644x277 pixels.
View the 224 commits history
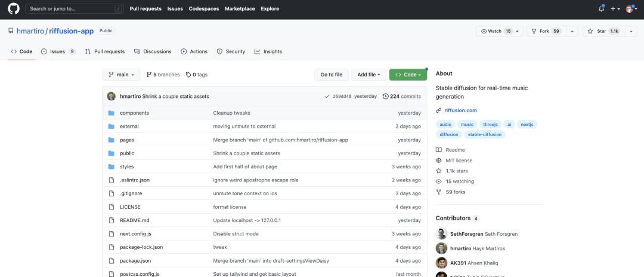coord(402,96)
